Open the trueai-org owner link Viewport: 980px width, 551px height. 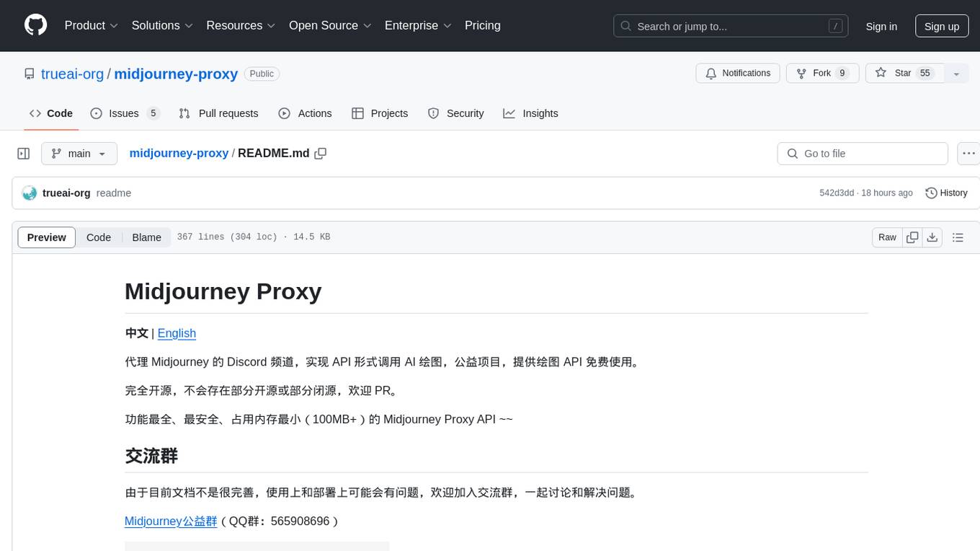(73, 74)
